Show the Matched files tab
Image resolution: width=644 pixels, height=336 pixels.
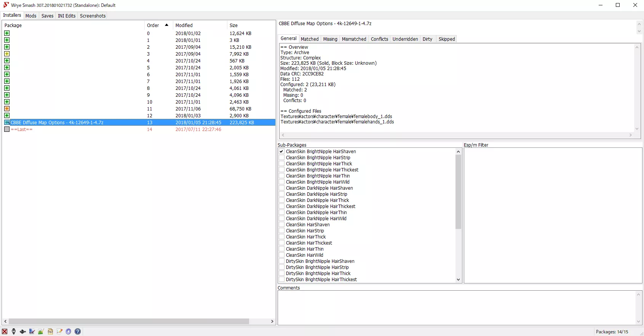310,39
